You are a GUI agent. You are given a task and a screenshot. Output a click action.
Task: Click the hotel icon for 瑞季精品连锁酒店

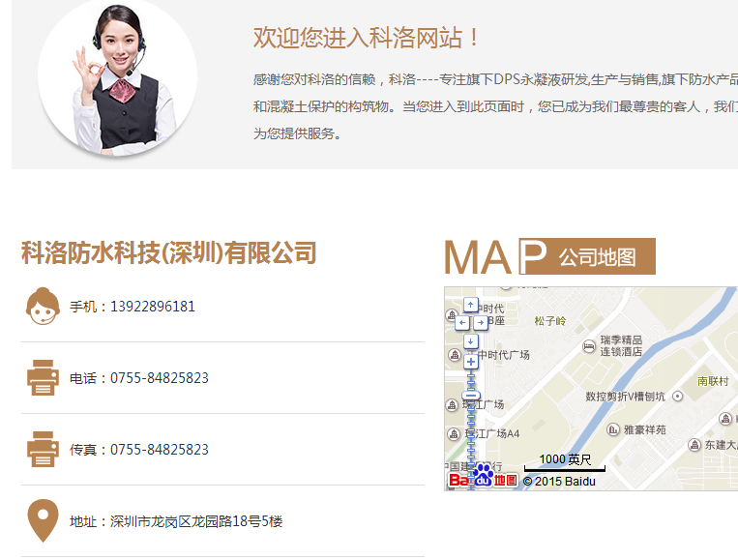coord(589,346)
